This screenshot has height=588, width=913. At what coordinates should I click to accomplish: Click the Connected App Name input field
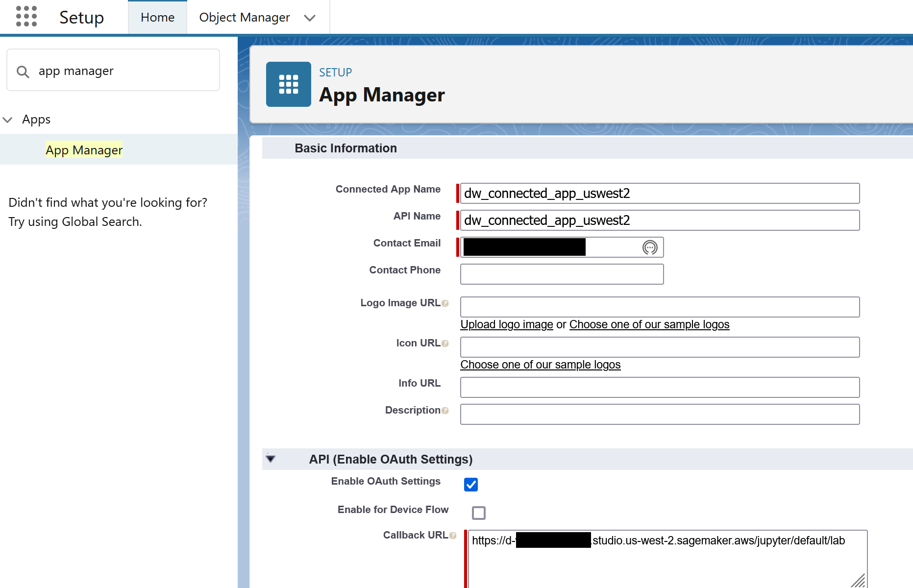660,194
